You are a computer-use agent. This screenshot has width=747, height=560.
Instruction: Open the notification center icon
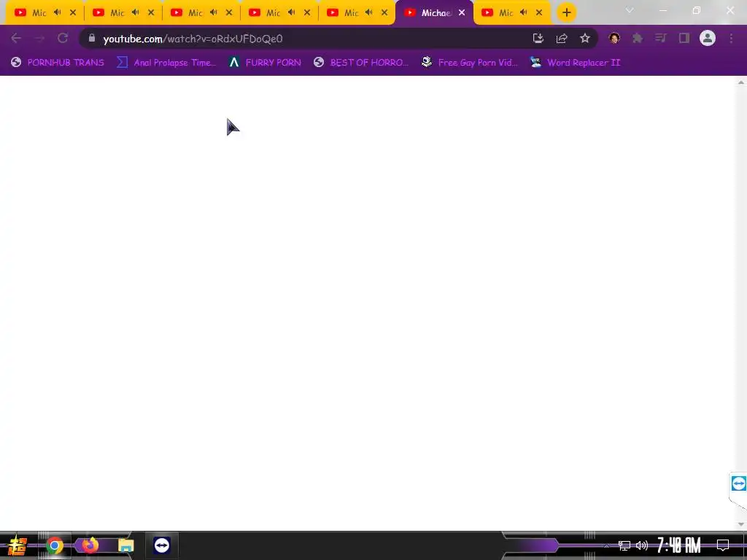click(723, 545)
